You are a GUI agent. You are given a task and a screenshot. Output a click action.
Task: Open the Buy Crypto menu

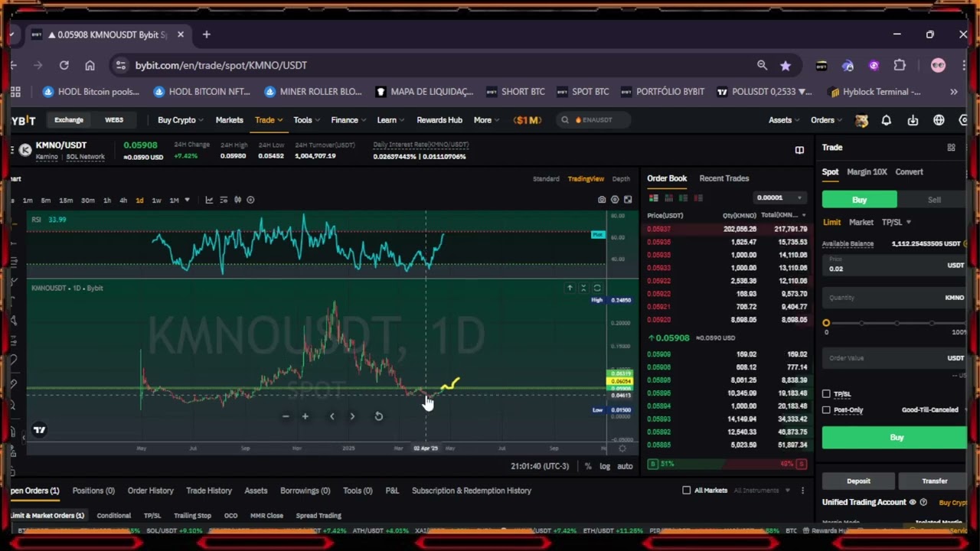click(181, 120)
